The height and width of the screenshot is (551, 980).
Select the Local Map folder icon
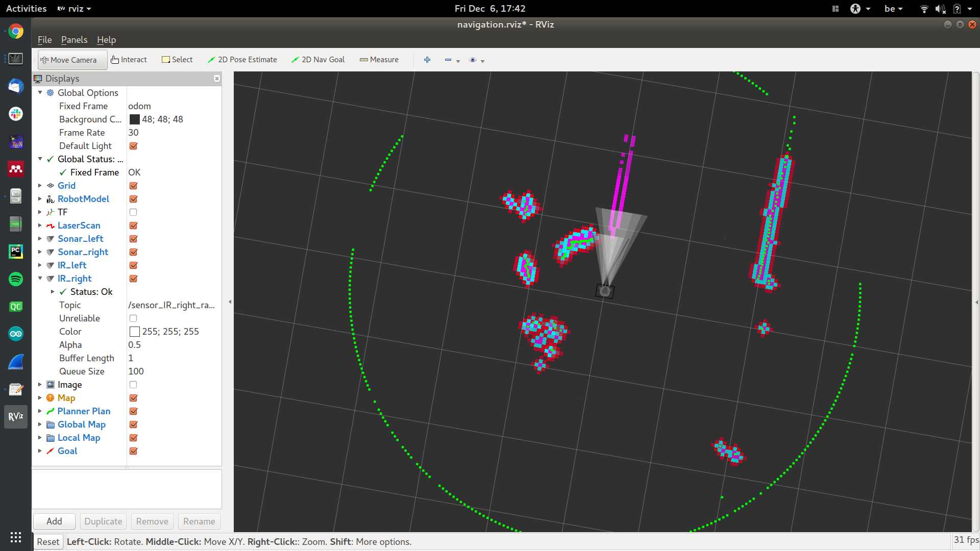[x=51, y=438]
